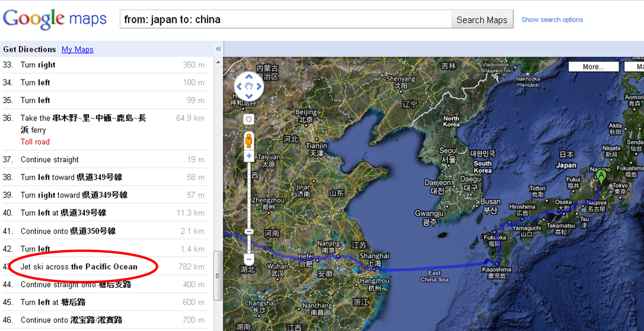Click the Osaka label on the map

click(563, 205)
